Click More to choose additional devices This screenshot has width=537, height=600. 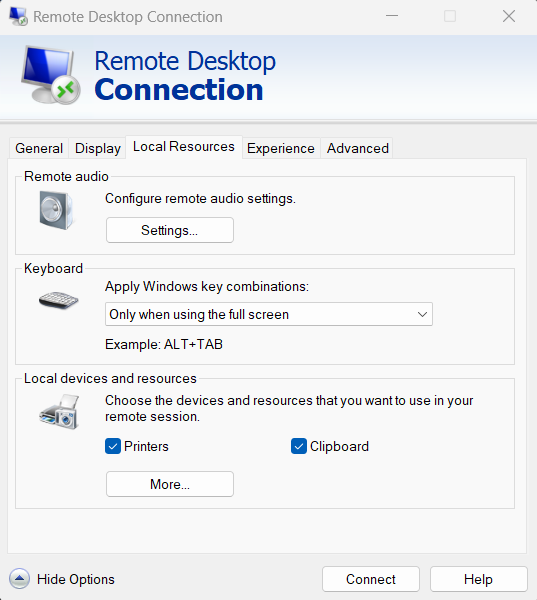[x=170, y=484]
